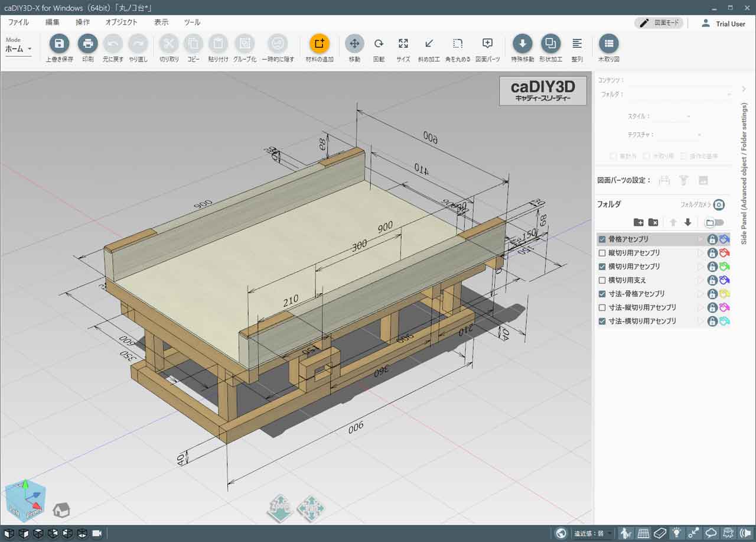
Task: Click the red color icon for 縦切り用アセンブリ
Action: click(x=725, y=253)
